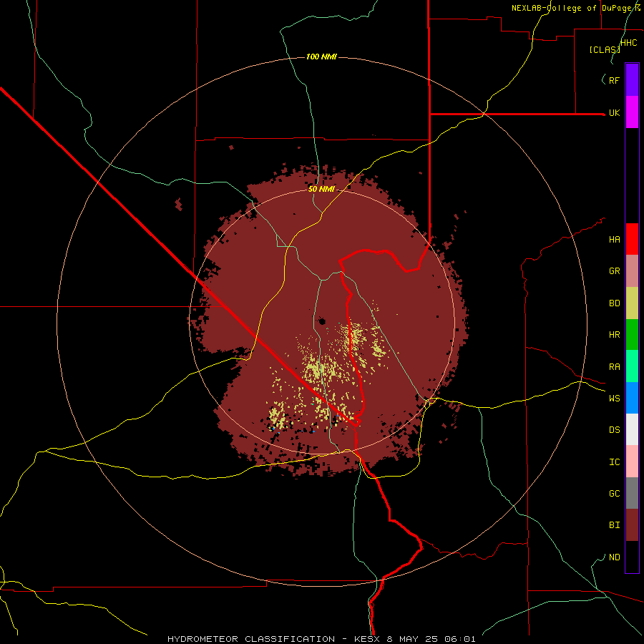Click the BI dark red legend swatch
This screenshot has width=644, height=644.
point(632,525)
